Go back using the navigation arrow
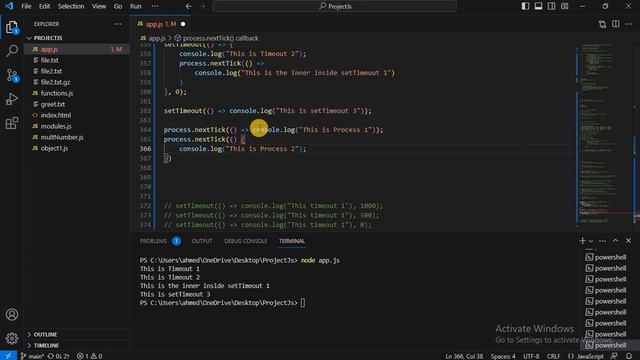This screenshot has width=640, height=360. tap(189, 6)
